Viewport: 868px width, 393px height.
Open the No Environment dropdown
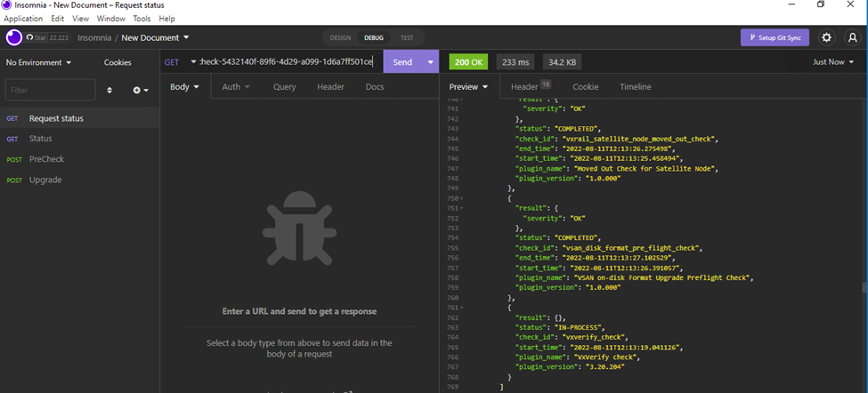click(38, 62)
